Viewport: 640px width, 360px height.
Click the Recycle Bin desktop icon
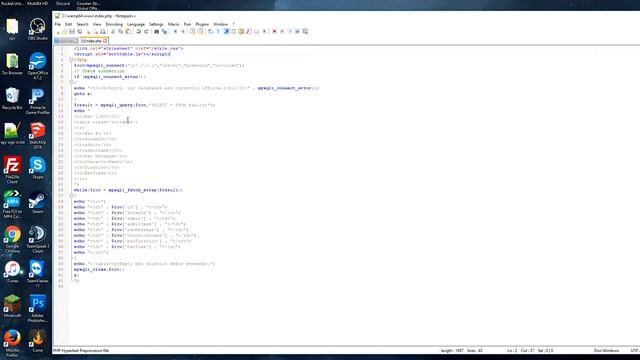[12, 98]
